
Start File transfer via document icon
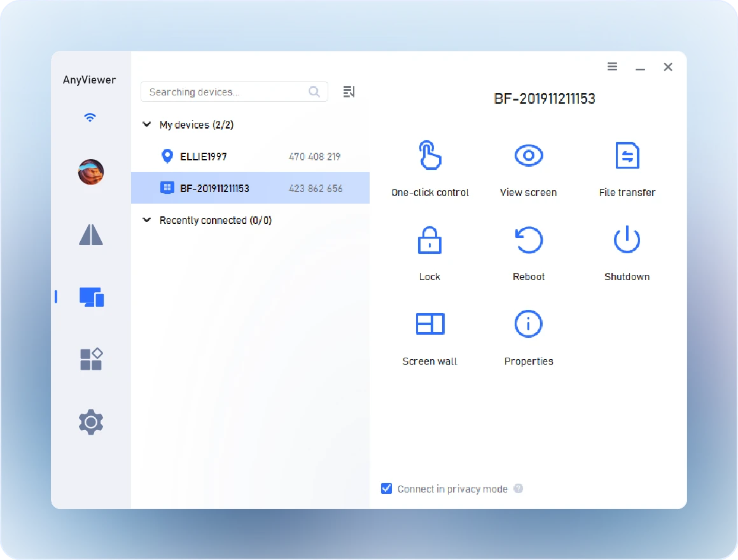pyautogui.click(x=627, y=155)
